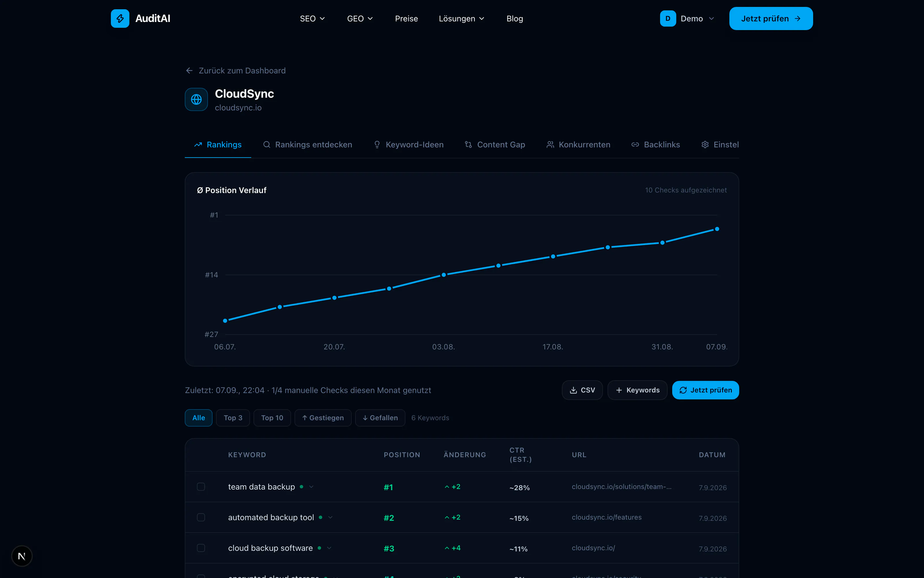
Task: Click the CTR (EST.) column header
Action: click(520, 455)
